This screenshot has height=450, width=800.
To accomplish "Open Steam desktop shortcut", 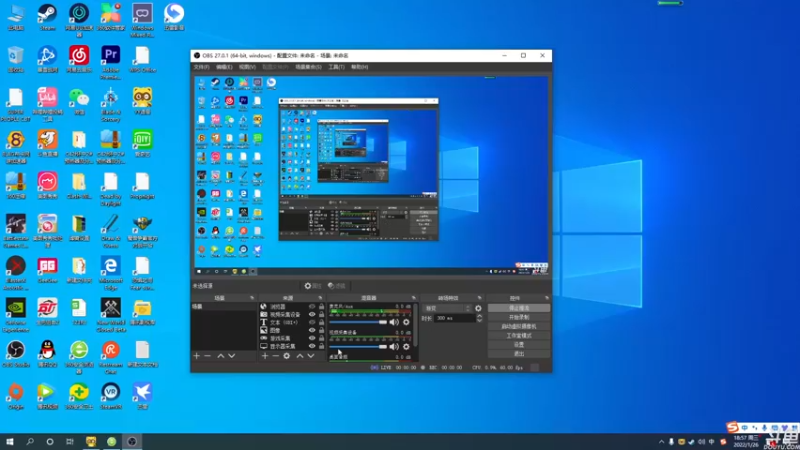I will [47, 17].
